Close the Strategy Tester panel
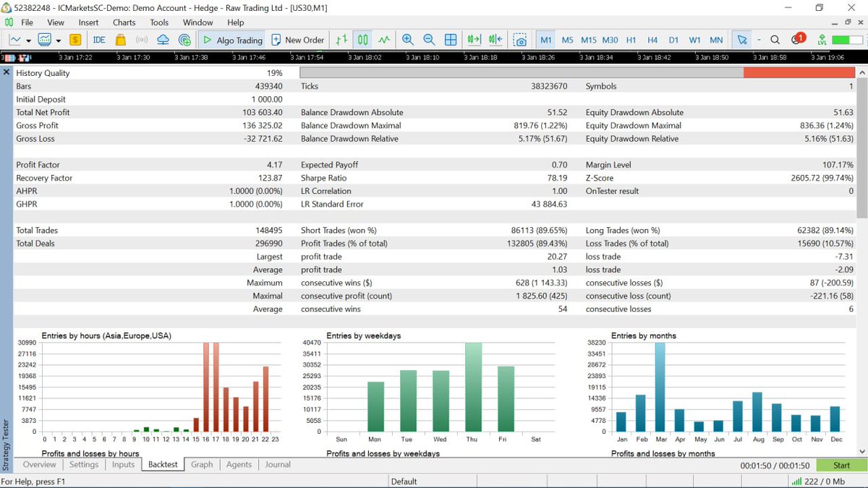The width and height of the screenshot is (868, 488). coord(7,72)
